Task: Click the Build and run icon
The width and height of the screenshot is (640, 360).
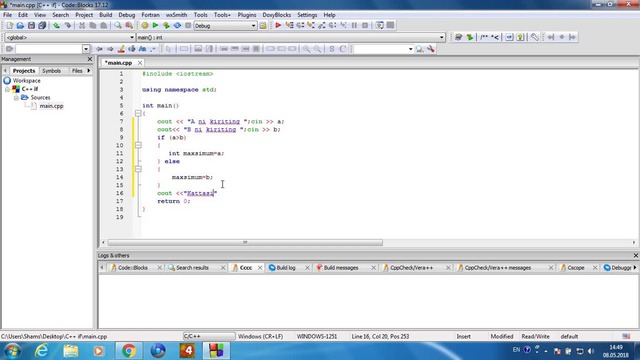Action: click(166, 25)
